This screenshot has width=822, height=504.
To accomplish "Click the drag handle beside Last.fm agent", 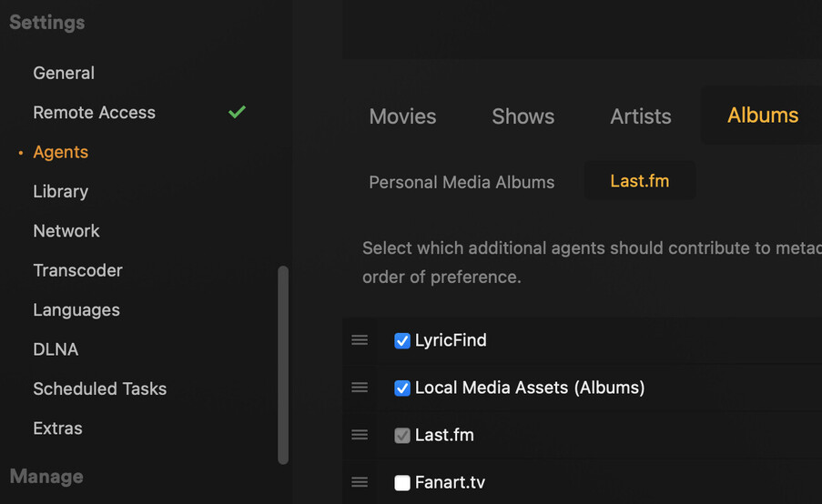I will pos(360,435).
